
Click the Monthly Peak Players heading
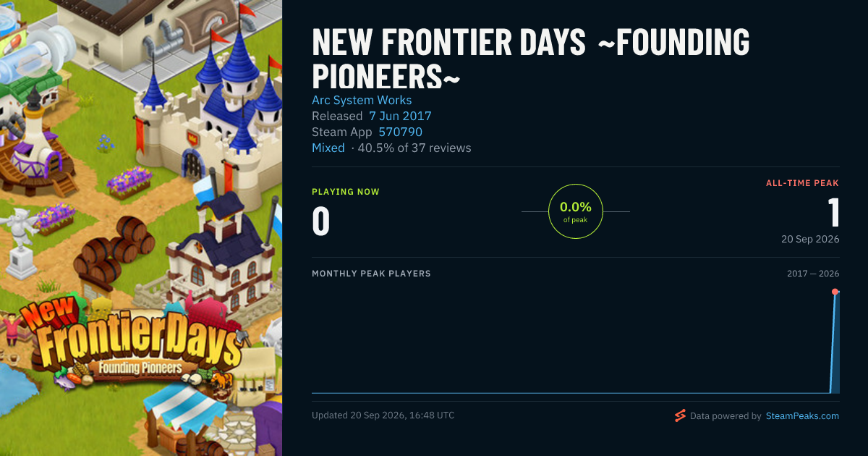pos(371,274)
